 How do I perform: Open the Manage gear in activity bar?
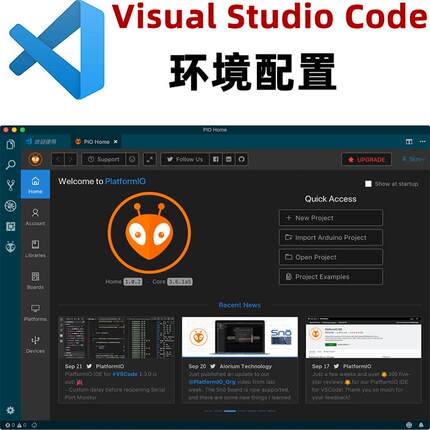pos(11,410)
